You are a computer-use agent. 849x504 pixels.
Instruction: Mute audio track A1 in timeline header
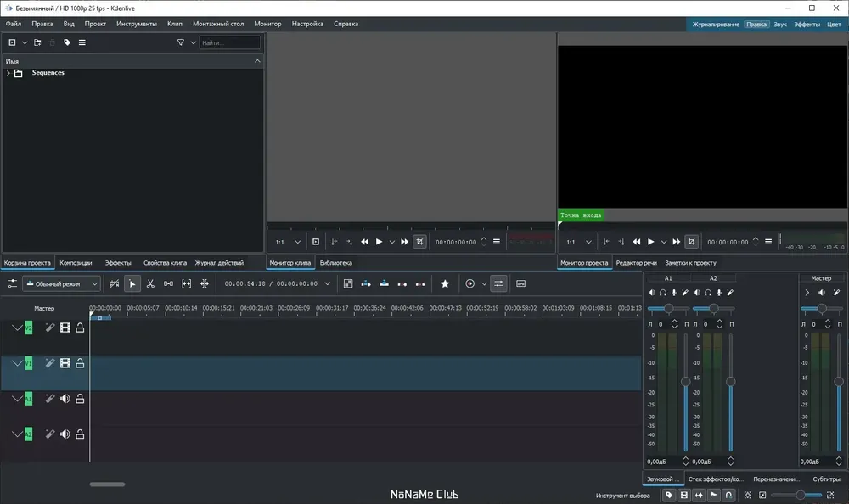tap(65, 399)
